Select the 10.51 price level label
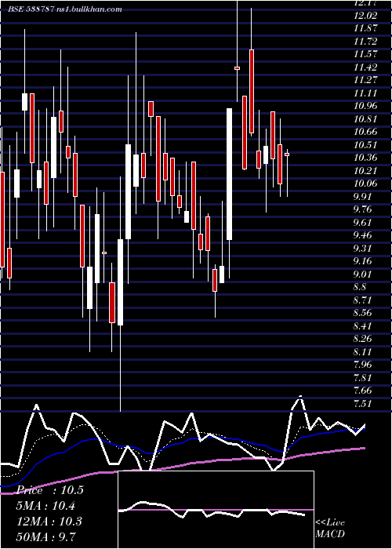 [x=365, y=145]
